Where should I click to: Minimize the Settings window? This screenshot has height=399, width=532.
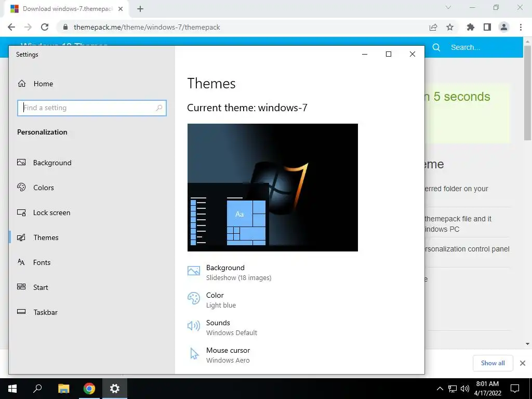pyautogui.click(x=365, y=54)
